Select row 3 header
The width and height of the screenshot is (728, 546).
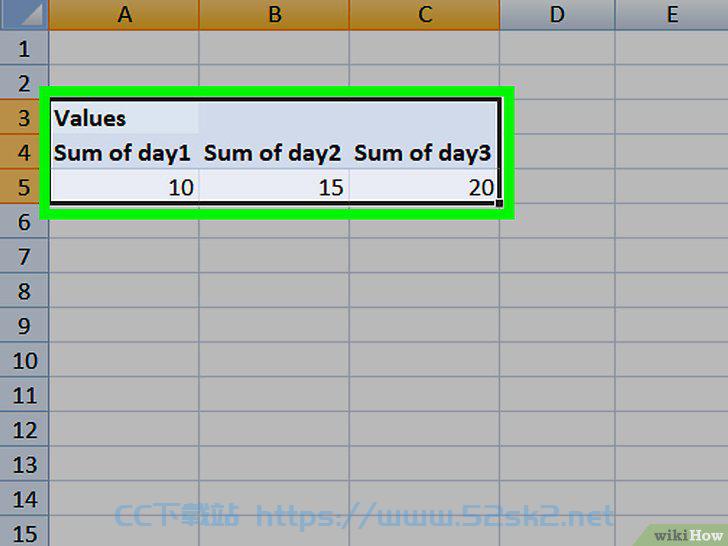[24, 117]
